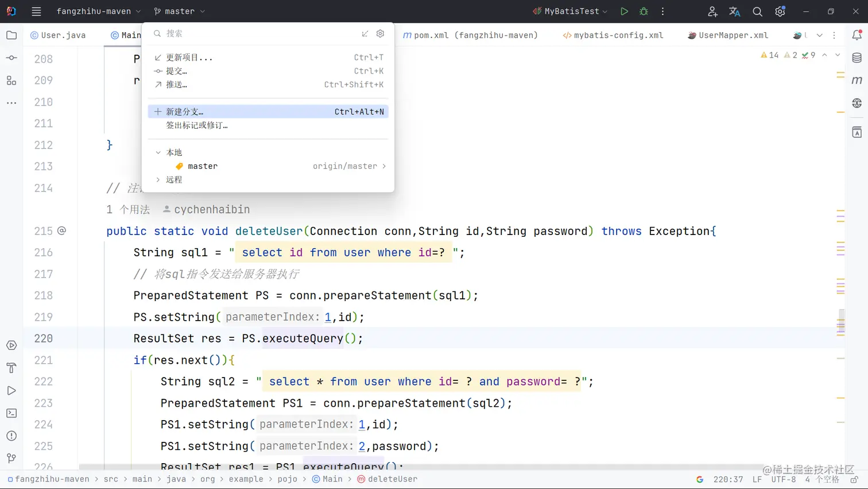868x489 pixels.
Task: Click the fetch arrow in branch popup
Action: click(365, 34)
